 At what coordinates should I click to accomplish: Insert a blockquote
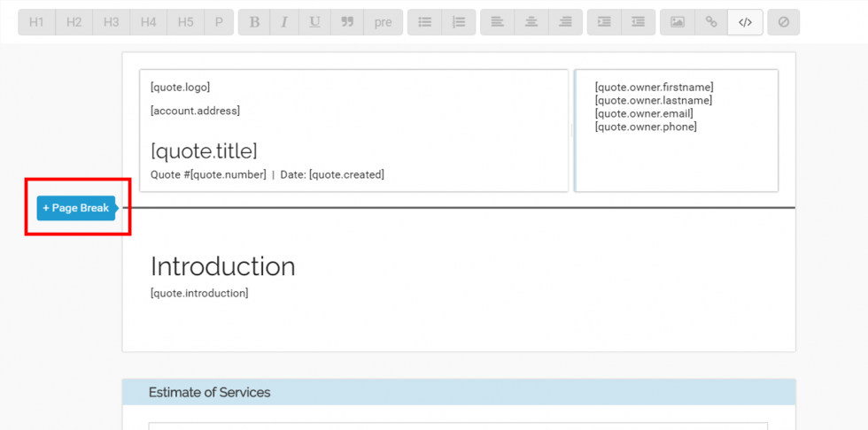346,22
